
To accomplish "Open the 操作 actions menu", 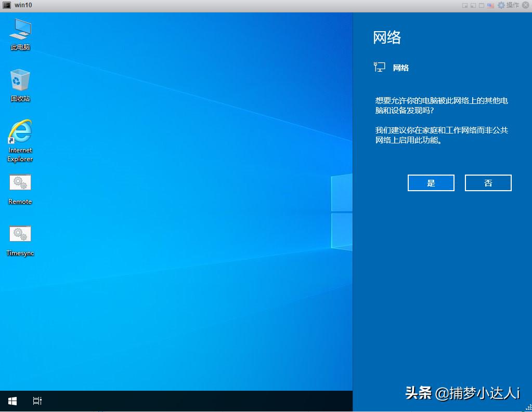I will coord(513,5).
